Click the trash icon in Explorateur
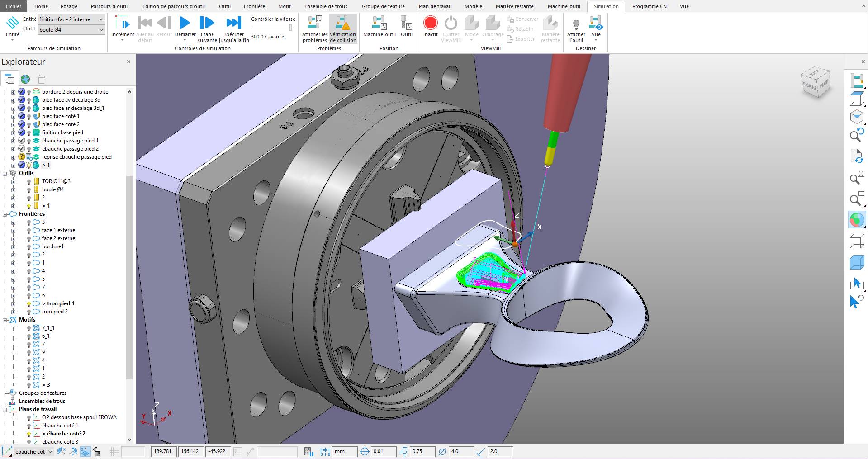The image size is (868, 459). [x=41, y=79]
